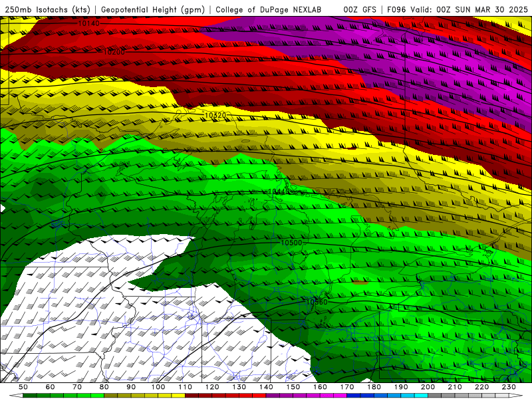Click the 80 value on the color scale
This screenshot has height=399, width=532.
click(104, 387)
